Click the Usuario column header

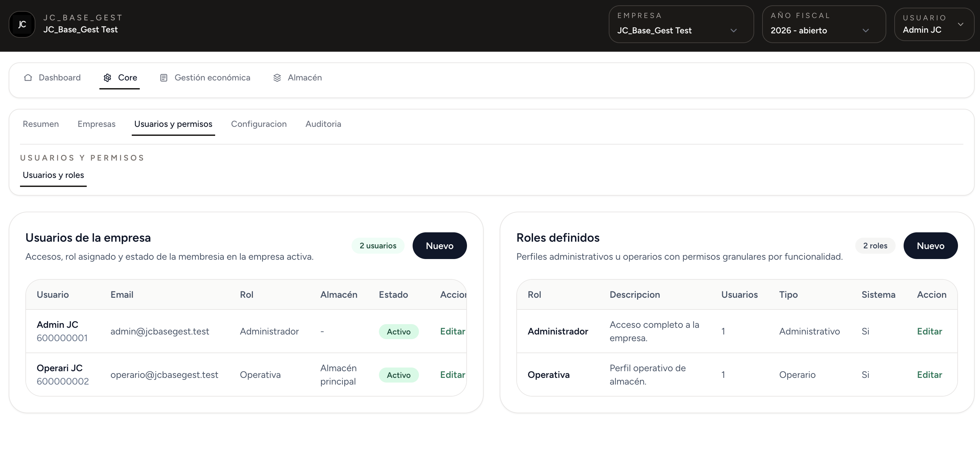pyautogui.click(x=53, y=294)
